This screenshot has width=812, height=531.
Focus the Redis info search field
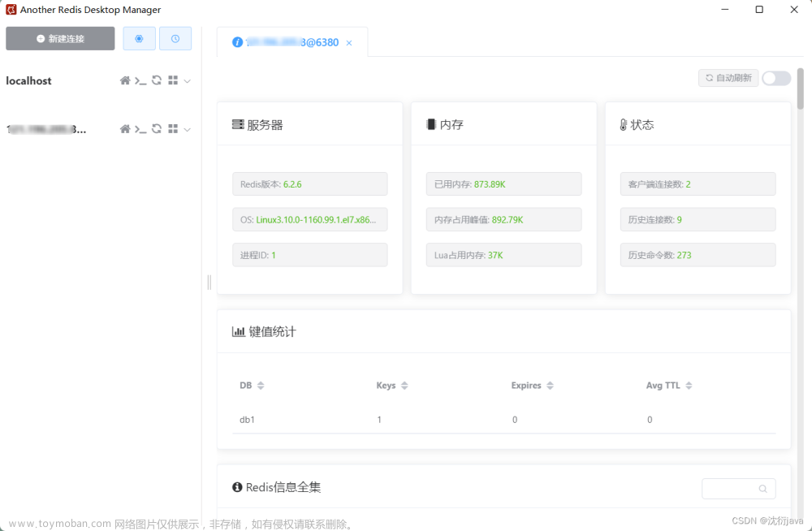point(738,489)
